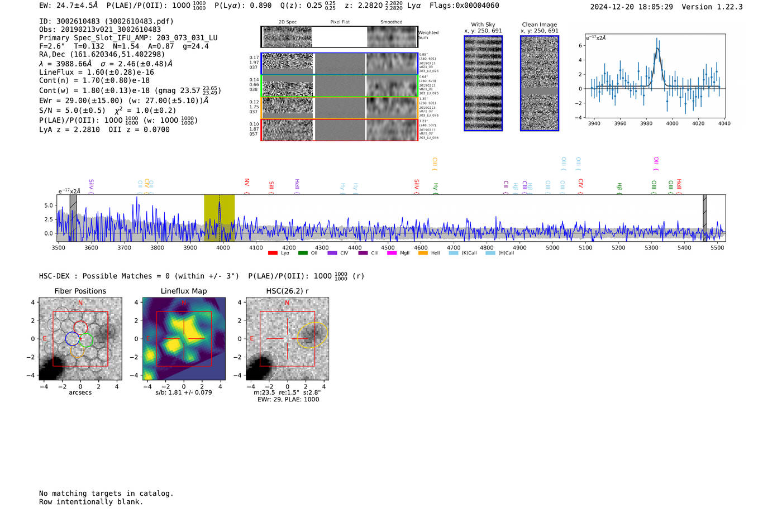The height and width of the screenshot is (532, 782).
Task: Click the 'Flags:0x00004060' text
Action: [x=464, y=5]
